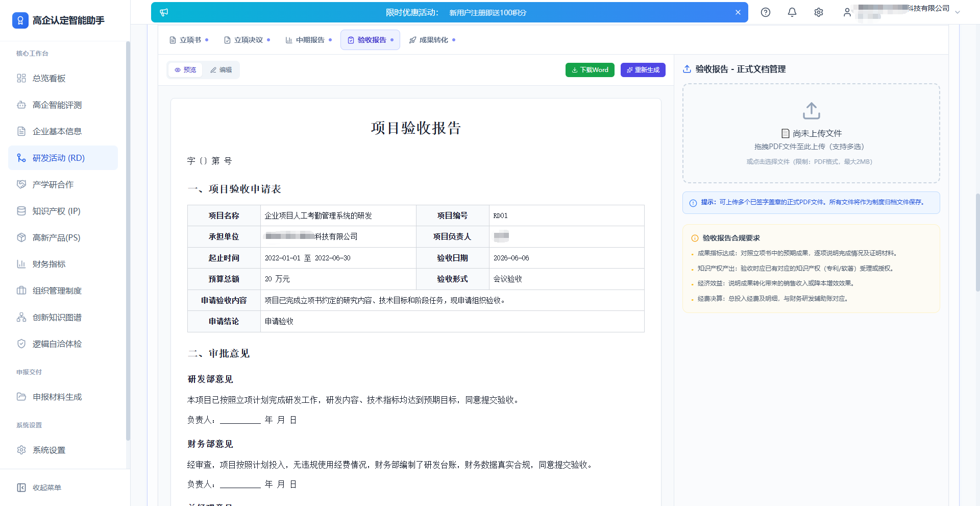
Task: Select the 验收报告 tab
Action: [x=370, y=40]
